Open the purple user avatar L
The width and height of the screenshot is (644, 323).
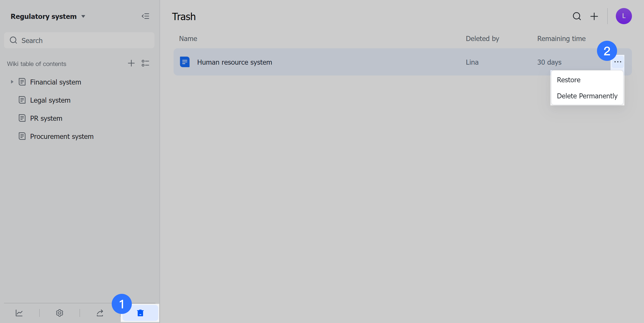tap(624, 16)
